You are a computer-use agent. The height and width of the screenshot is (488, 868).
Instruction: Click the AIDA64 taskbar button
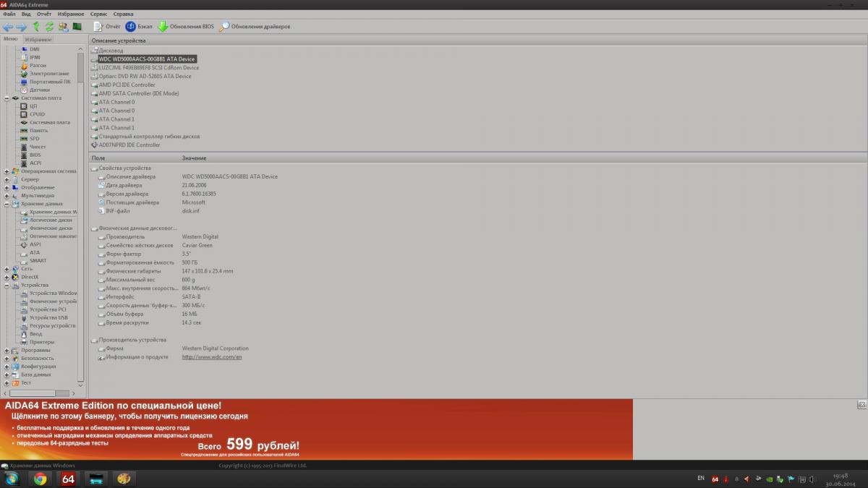68,479
